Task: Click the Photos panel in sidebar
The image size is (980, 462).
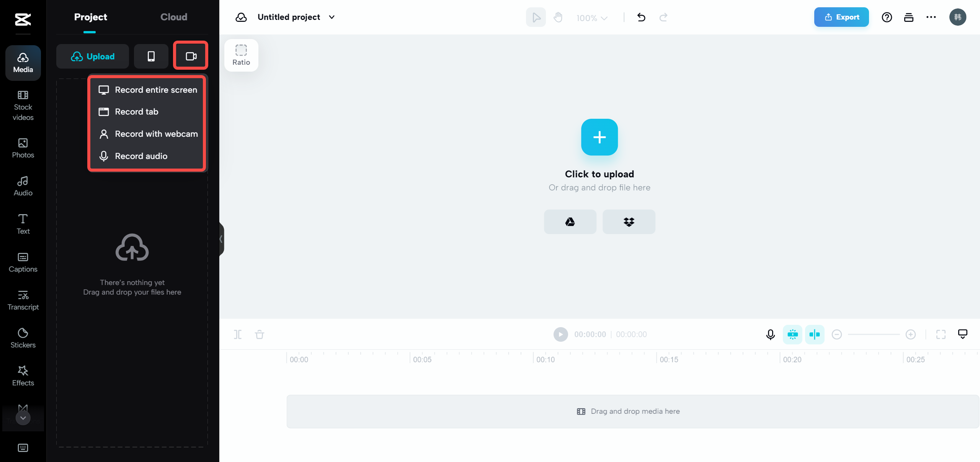Action: click(x=23, y=148)
